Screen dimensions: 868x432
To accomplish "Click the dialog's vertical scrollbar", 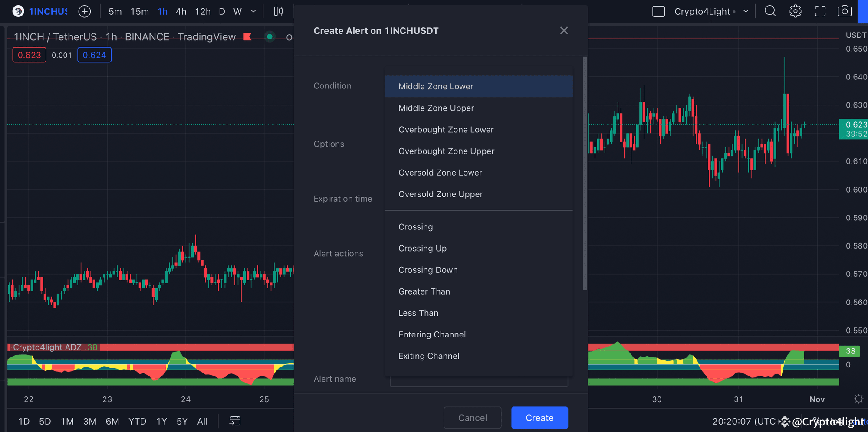I will pyautogui.click(x=585, y=173).
